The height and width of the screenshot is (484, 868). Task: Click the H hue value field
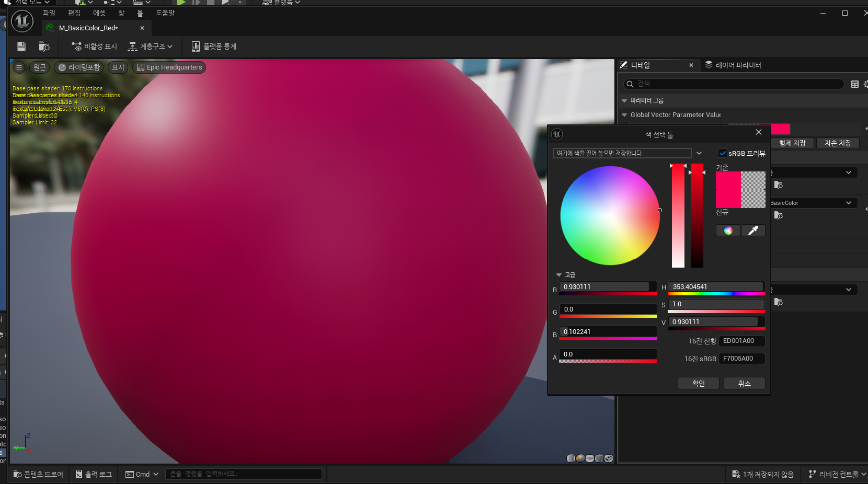(716, 287)
